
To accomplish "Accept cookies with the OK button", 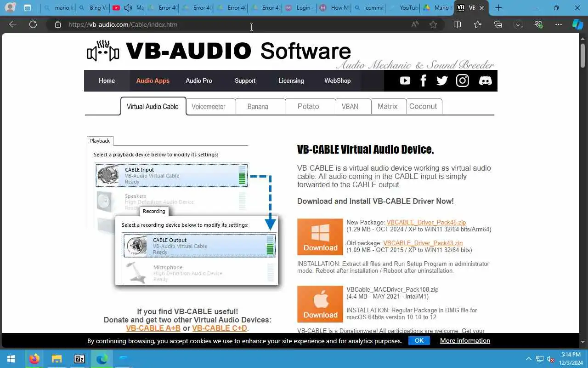I will point(419,340).
